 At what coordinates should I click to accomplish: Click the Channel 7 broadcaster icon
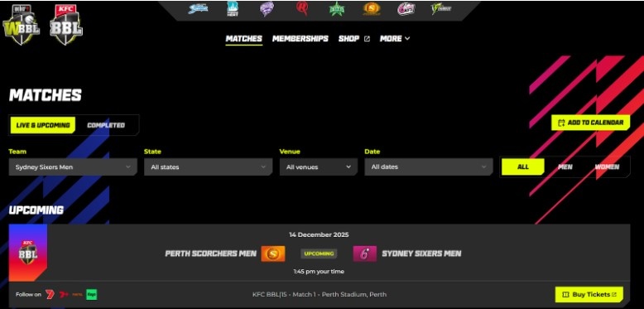point(50,294)
